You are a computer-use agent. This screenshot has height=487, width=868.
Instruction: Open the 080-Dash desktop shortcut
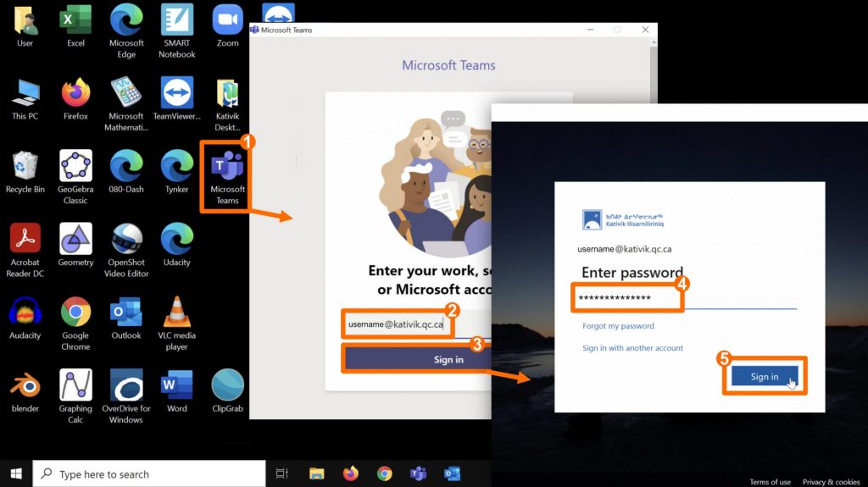[126, 172]
